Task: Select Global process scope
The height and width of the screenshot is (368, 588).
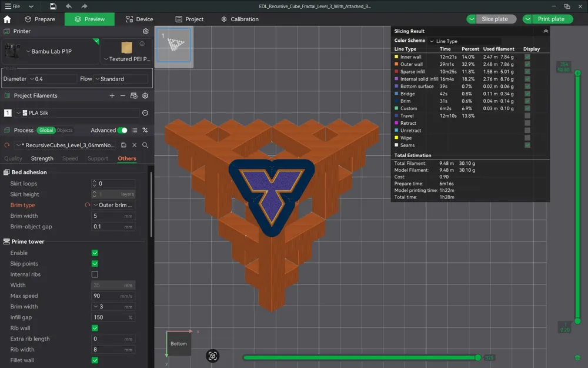Action: 46,130
